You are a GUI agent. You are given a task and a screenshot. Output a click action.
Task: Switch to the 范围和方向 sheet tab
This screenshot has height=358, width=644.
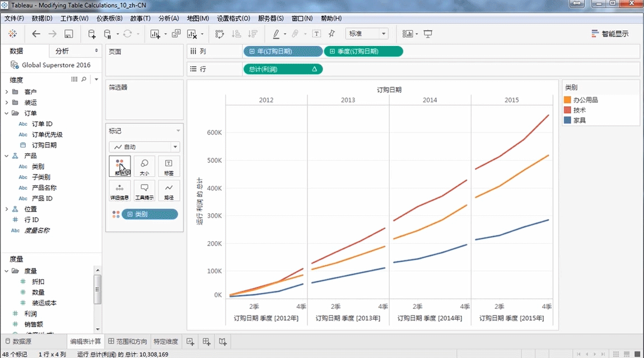pyautogui.click(x=128, y=341)
